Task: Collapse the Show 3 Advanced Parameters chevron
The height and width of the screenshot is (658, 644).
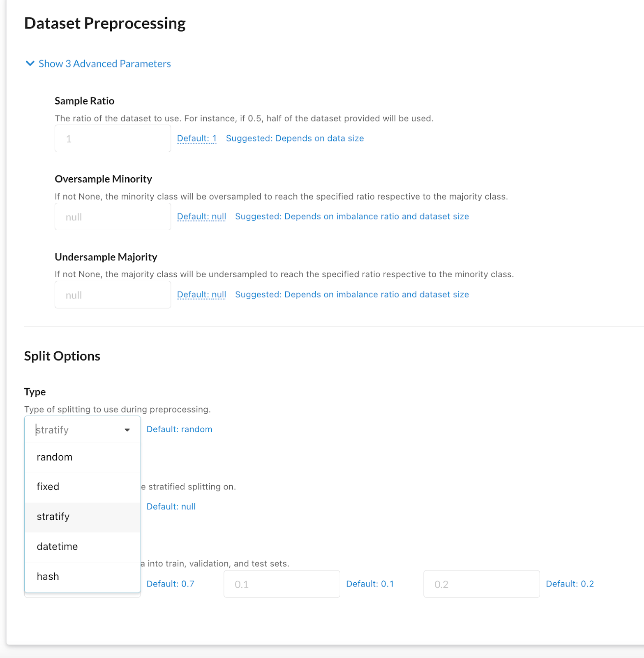Action: click(x=30, y=64)
